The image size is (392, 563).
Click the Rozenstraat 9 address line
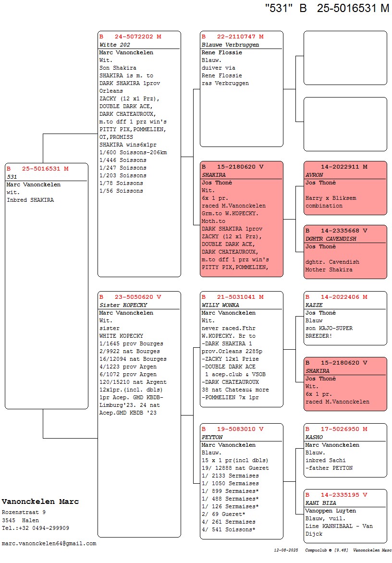coord(24,513)
